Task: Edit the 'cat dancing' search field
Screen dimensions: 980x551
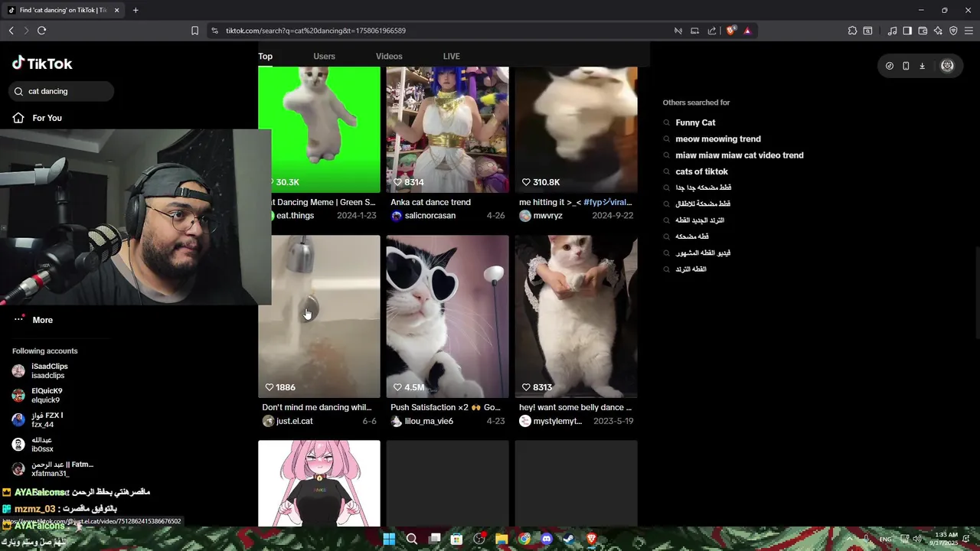Action: pos(61,91)
